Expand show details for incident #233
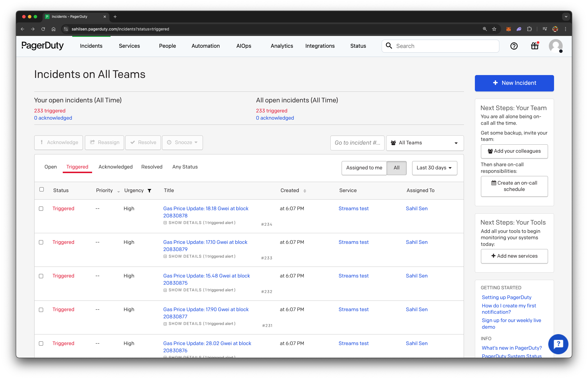The width and height of the screenshot is (588, 379). 199,257
